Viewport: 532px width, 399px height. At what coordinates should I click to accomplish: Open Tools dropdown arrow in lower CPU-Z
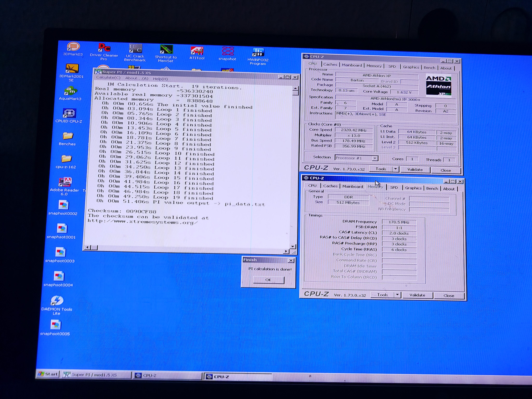point(397,295)
